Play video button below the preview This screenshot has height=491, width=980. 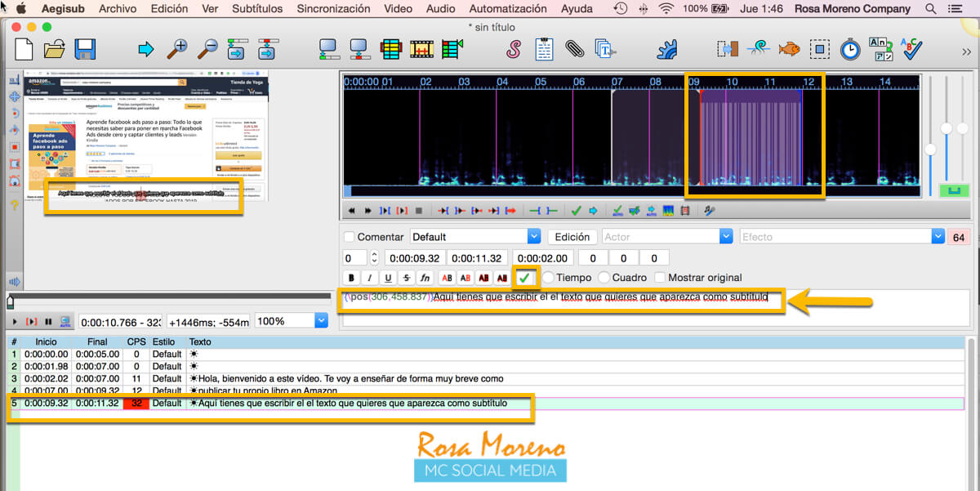point(14,322)
